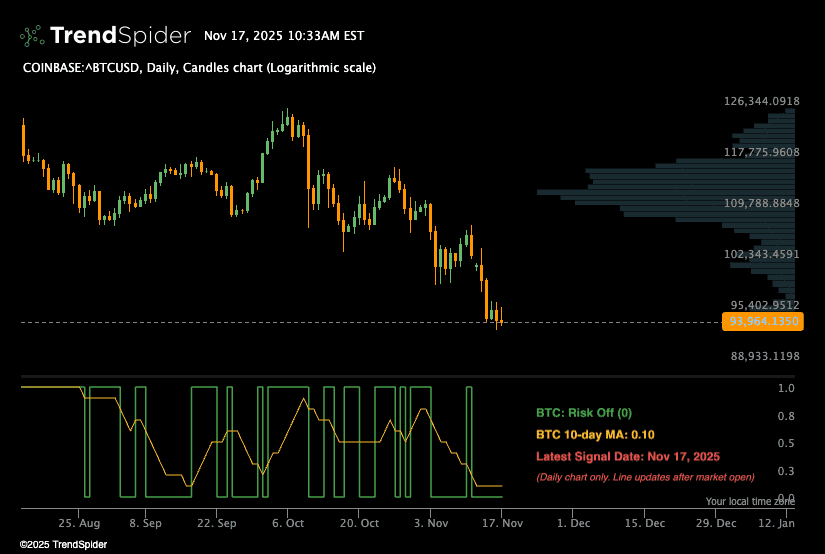Click the 109,788.8848 price axis label
825x554 pixels.
762,203
